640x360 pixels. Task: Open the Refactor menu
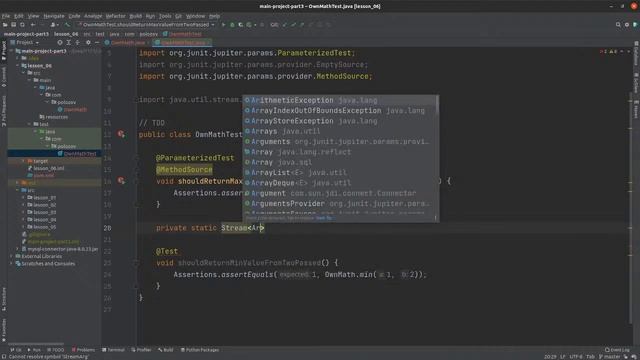[116, 16]
